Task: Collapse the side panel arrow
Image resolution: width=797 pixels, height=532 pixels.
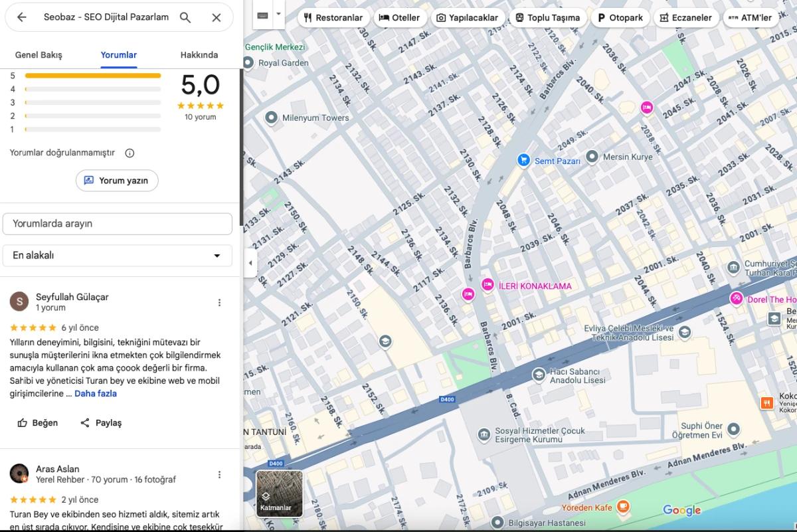Action: tap(250, 263)
